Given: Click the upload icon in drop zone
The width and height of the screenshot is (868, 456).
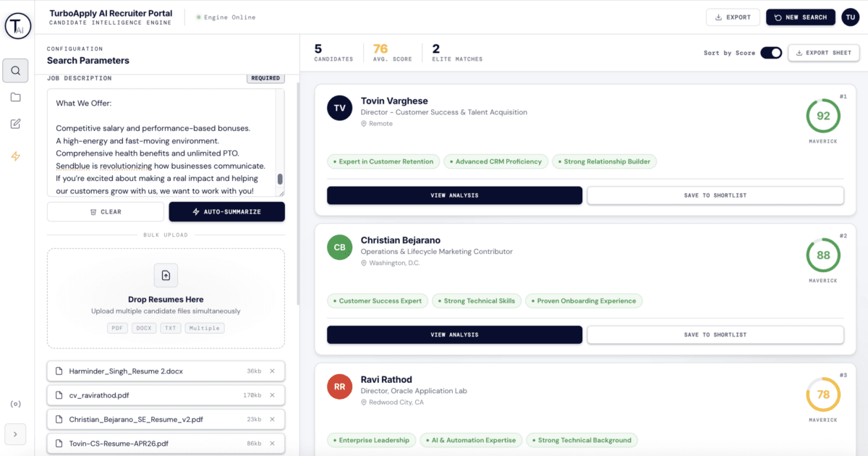Looking at the screenshot, I should 166,275.
